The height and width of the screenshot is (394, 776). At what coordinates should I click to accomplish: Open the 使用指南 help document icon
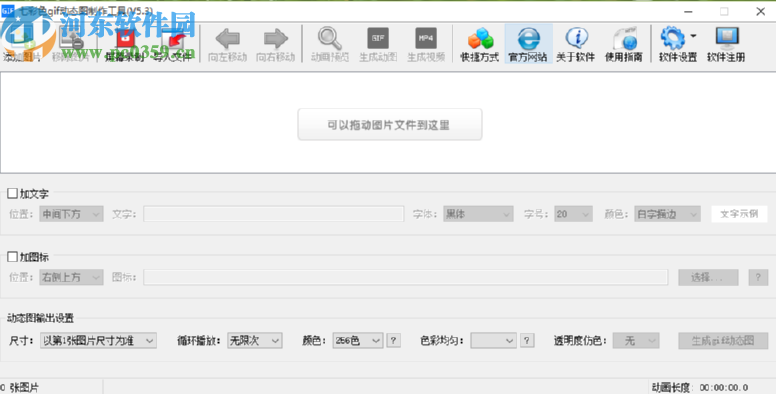[x=625, y=39]
